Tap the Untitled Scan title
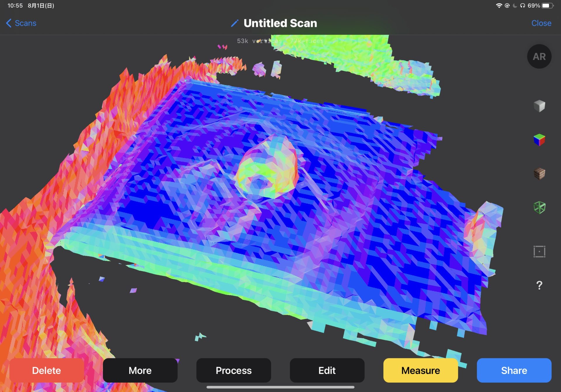 tap(280, 23)
